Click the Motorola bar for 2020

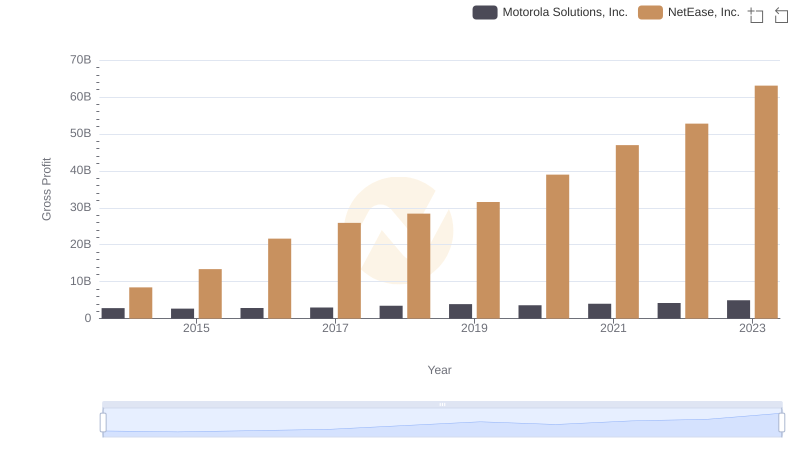point(530,312)
